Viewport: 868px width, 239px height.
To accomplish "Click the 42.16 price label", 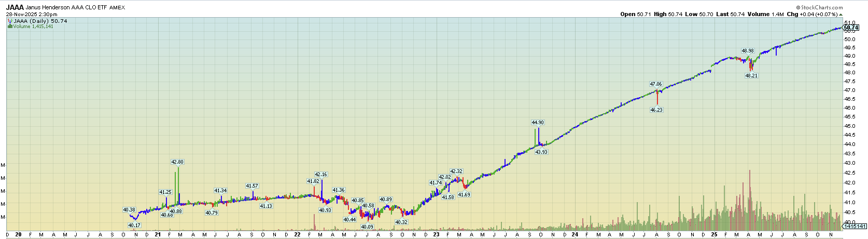I will click(x=321, y=175).
